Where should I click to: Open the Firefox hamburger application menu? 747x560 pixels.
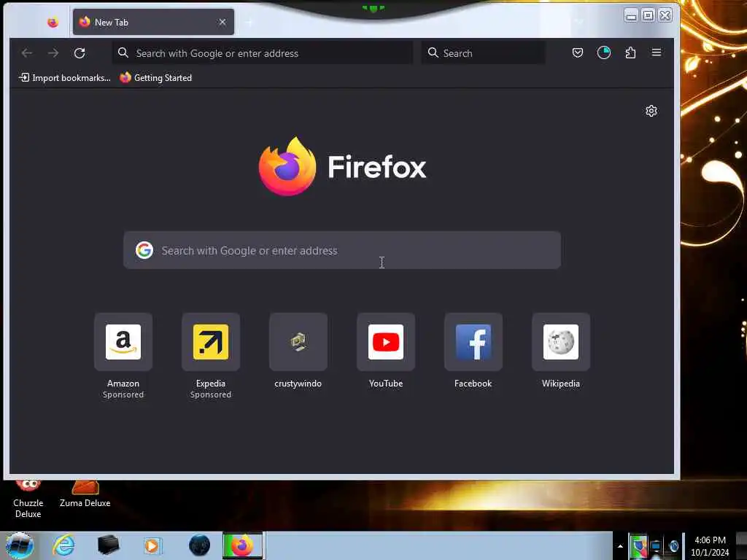pyautogui.click(x=657, y=52)
